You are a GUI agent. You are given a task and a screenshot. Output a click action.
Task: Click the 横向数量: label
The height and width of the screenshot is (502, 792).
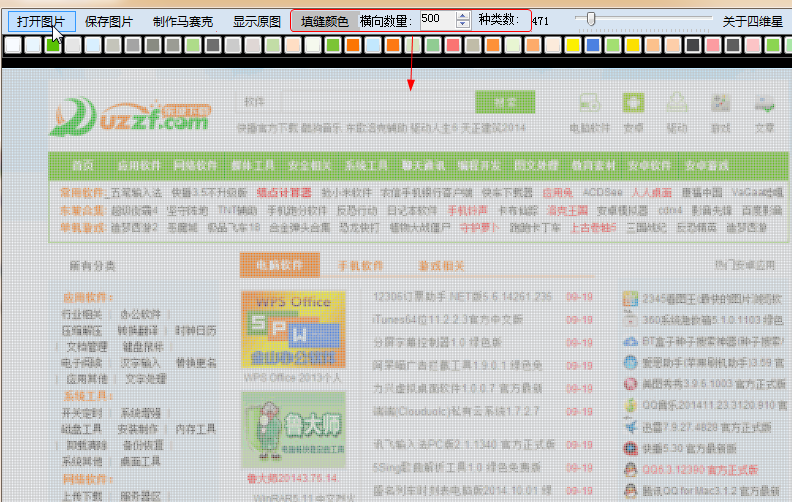pos(386,21)
